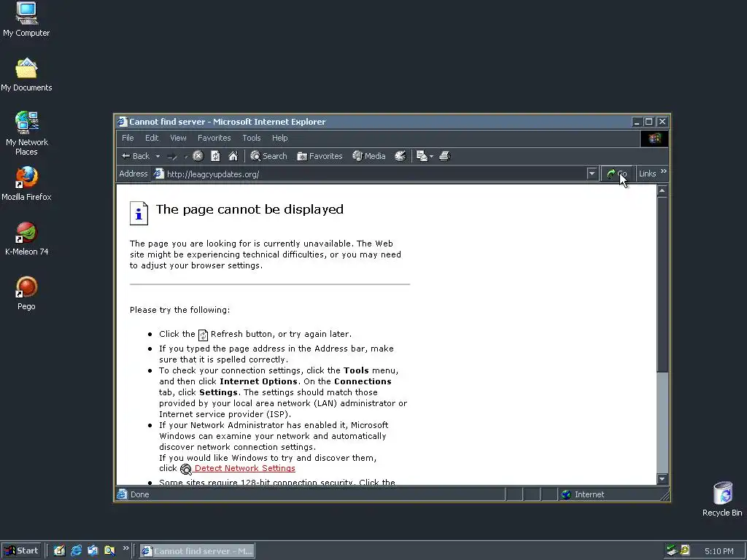Screen dimensions: 747x560
Task: Select My Network Places desktop icon
Action: (x=27, y=134)
